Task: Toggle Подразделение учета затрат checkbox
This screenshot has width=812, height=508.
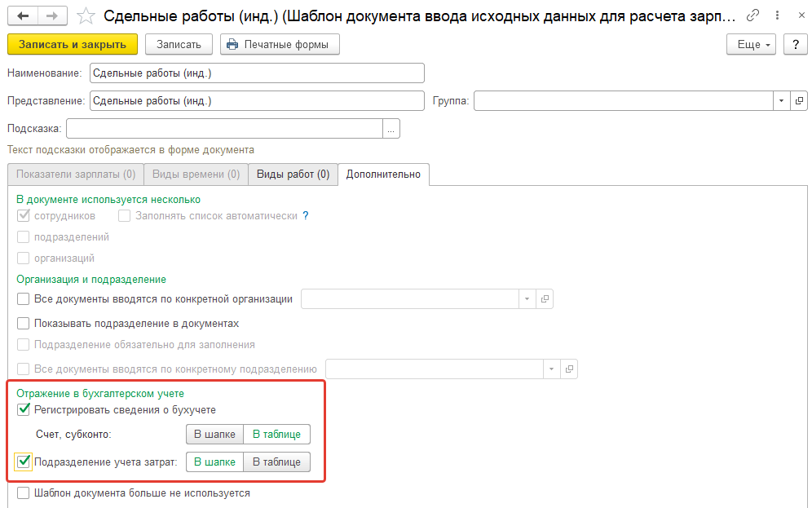Action: tap(24, 462)
